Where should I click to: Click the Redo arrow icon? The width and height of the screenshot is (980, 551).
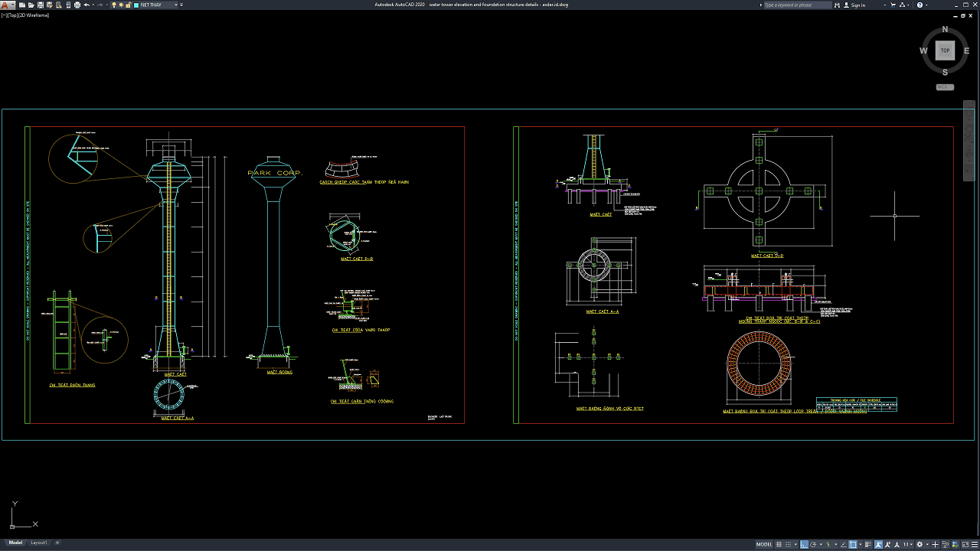point(100,5)
